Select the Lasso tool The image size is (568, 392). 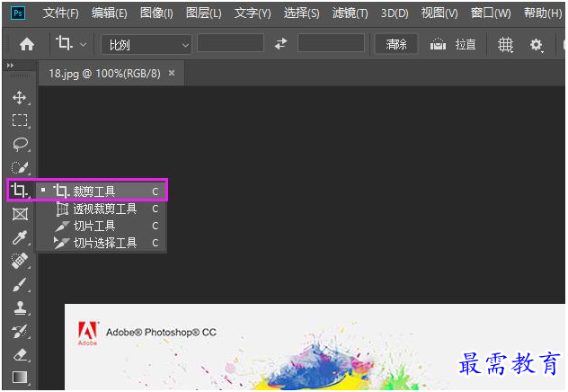pyautogui.click(x=20, y=144)
